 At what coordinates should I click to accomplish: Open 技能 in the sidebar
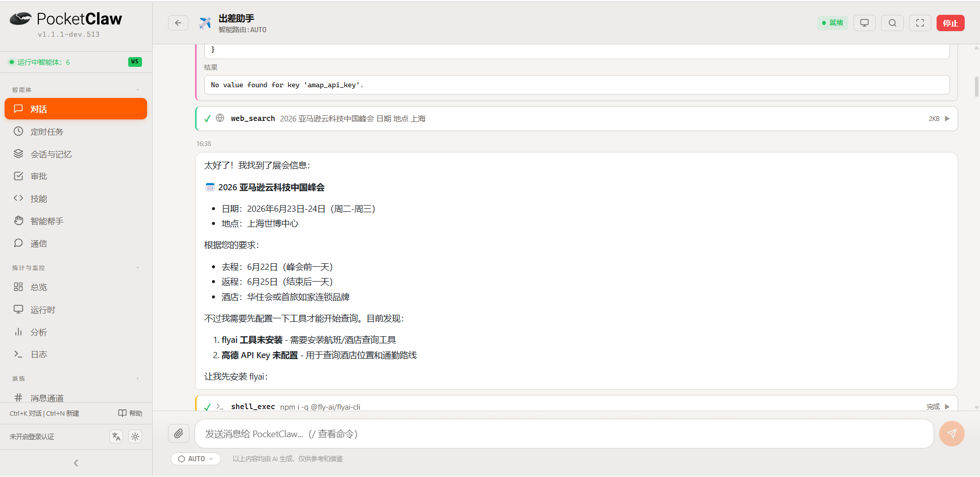click(76, 198)
